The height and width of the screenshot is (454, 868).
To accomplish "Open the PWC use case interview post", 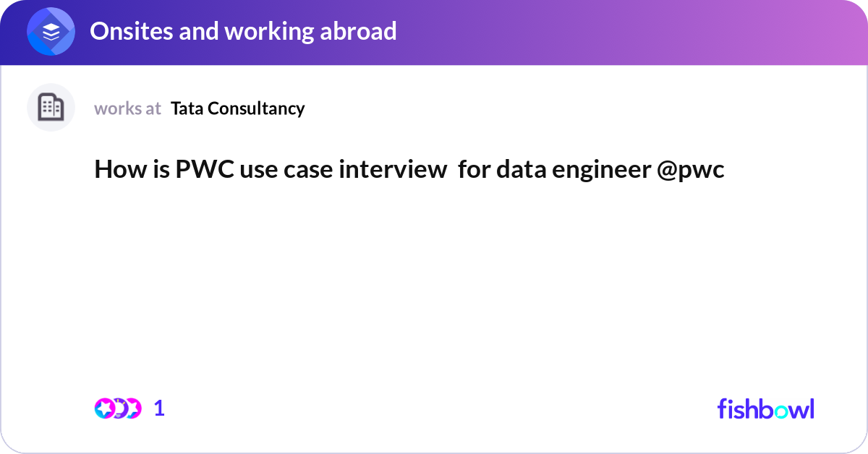I will tap(409, 170).
